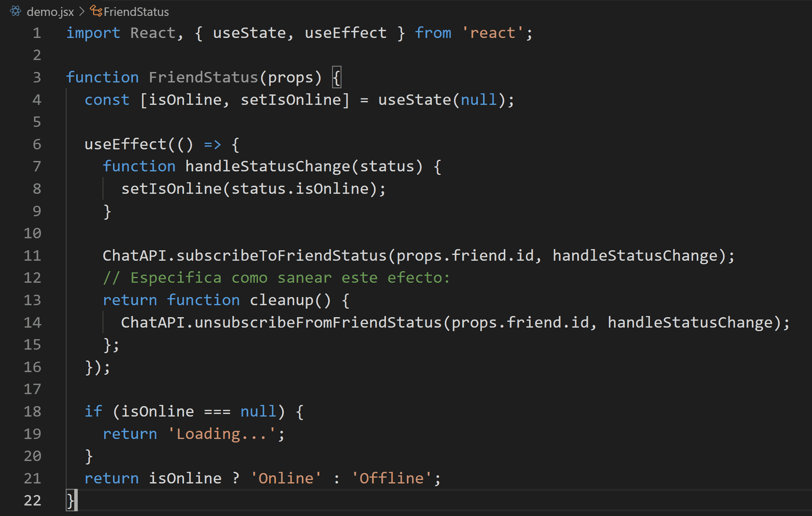Click the FriendStatus symbol icon in breadcrumb

[95, 11]
